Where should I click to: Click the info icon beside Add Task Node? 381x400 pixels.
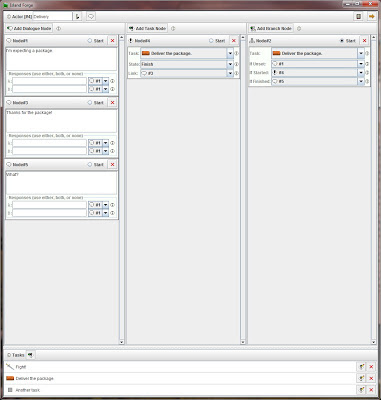[x=173, y=29]
